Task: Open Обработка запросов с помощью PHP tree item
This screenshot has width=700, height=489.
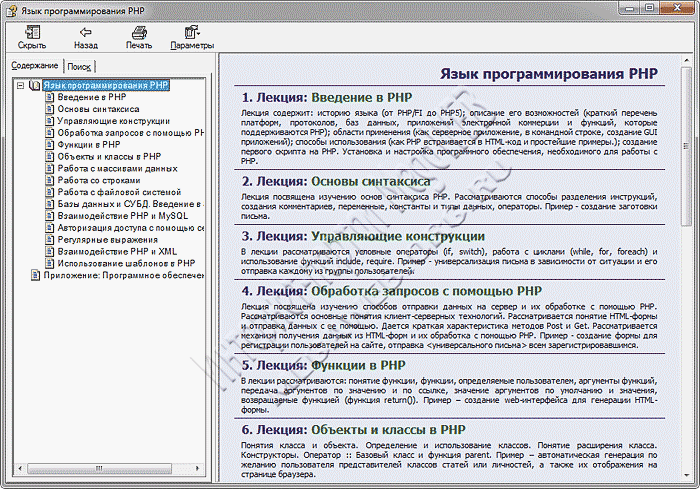Action: (x=130, y=133)
